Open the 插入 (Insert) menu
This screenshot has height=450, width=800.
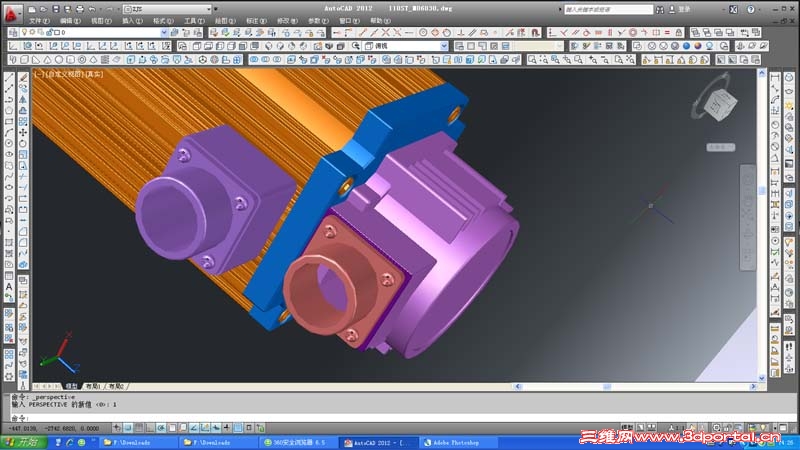[132, 21]
